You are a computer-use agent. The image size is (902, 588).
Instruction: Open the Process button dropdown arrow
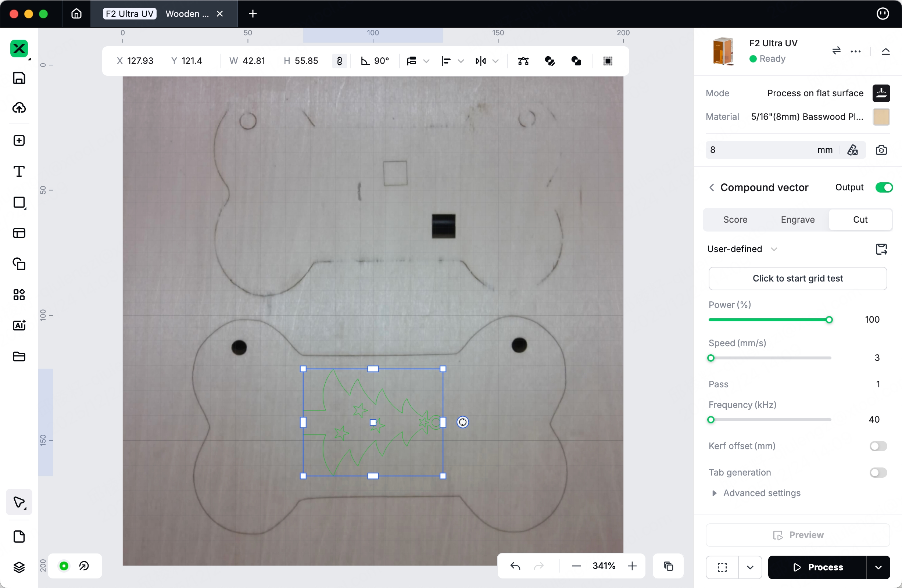pyautogui.click(x=878, y=567)
